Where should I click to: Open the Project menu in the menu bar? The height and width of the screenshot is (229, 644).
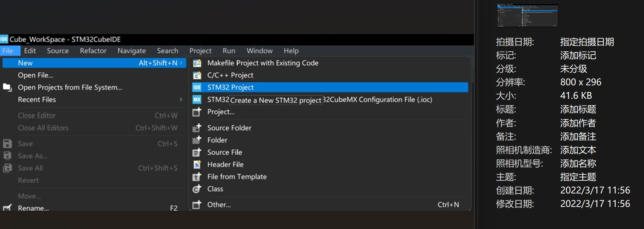(200, 51)
